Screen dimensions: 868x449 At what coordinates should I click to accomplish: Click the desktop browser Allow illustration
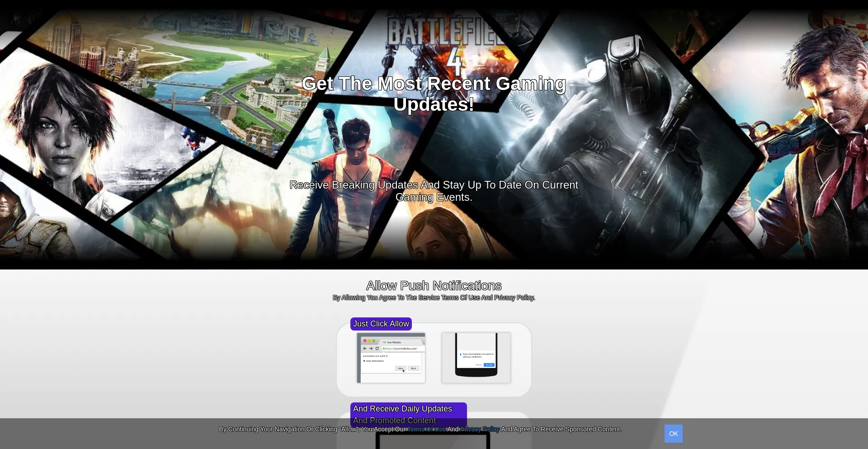tap(391, 358)
